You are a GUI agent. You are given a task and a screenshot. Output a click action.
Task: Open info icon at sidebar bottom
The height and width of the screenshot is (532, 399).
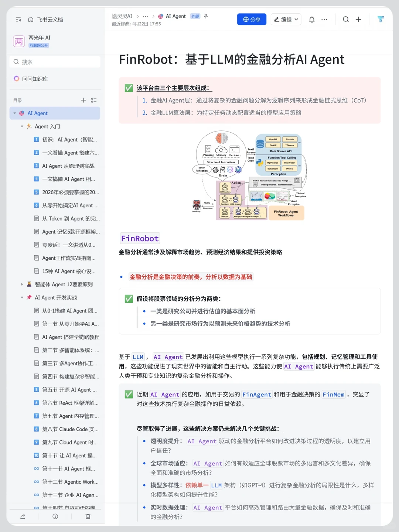tap(55, 516)
